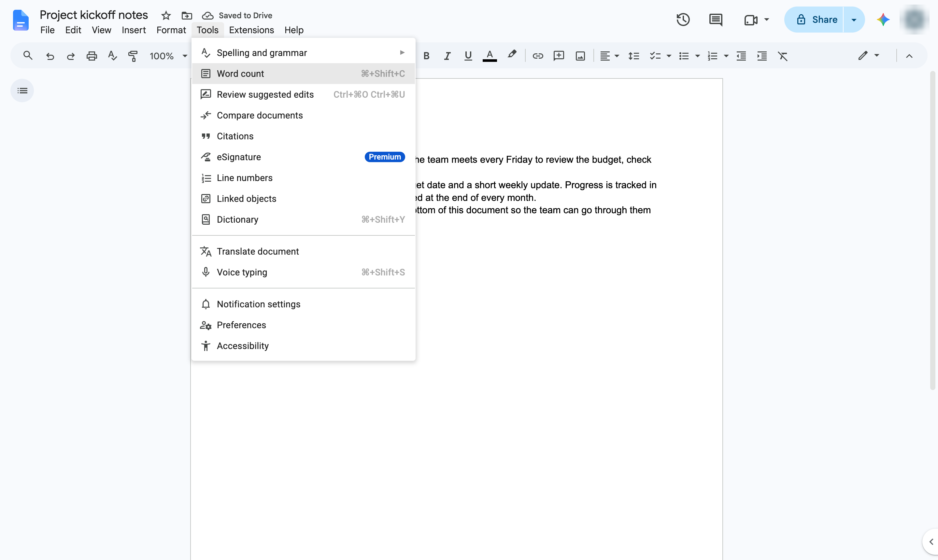The image size is (938, 560).
Task: Print the document
Action: (x=92, y=56)
